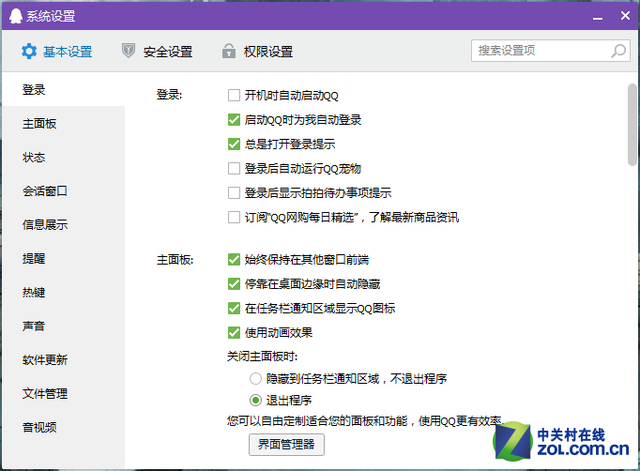Select the 退出程序 radio button

click(256, 400)
